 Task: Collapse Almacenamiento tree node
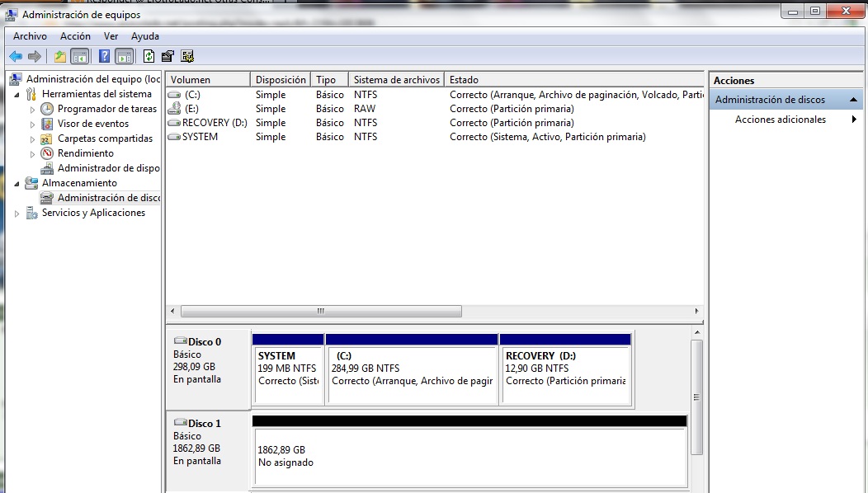17,183
